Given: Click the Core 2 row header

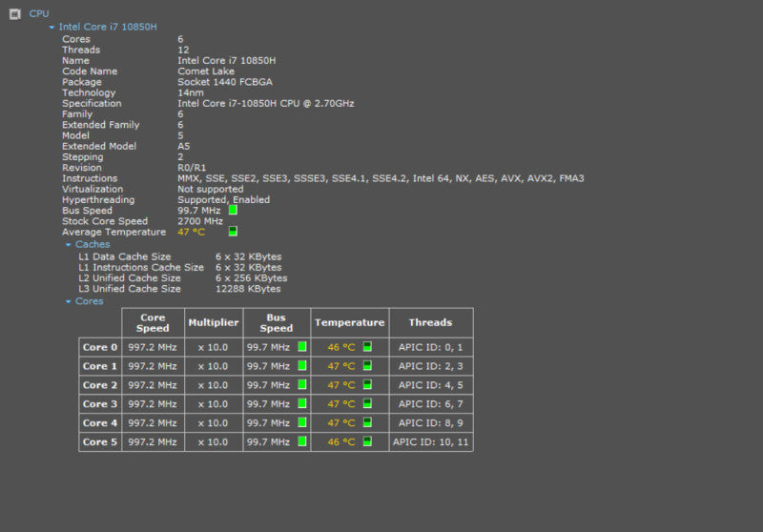Looking at the screenshot, I should click(100, 385).
